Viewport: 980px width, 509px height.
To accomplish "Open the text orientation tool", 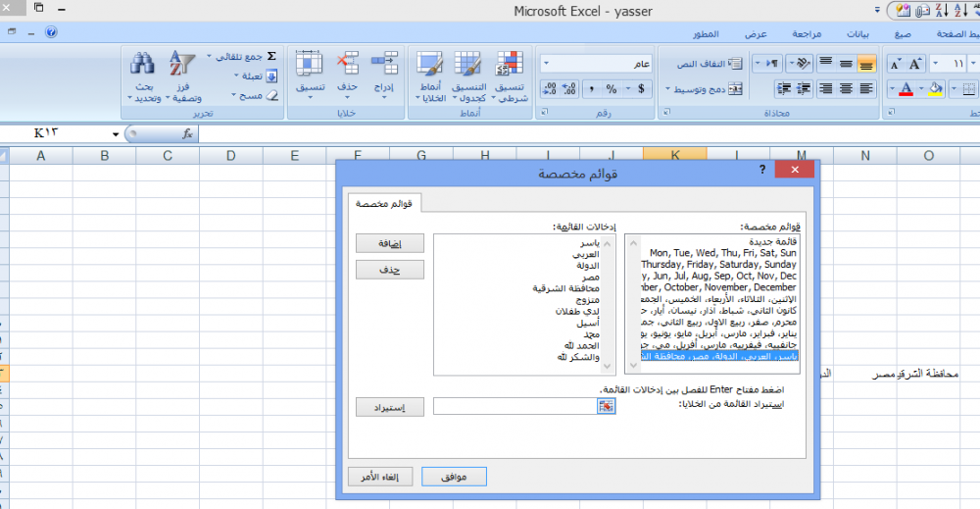I will [x=799, y=63].
